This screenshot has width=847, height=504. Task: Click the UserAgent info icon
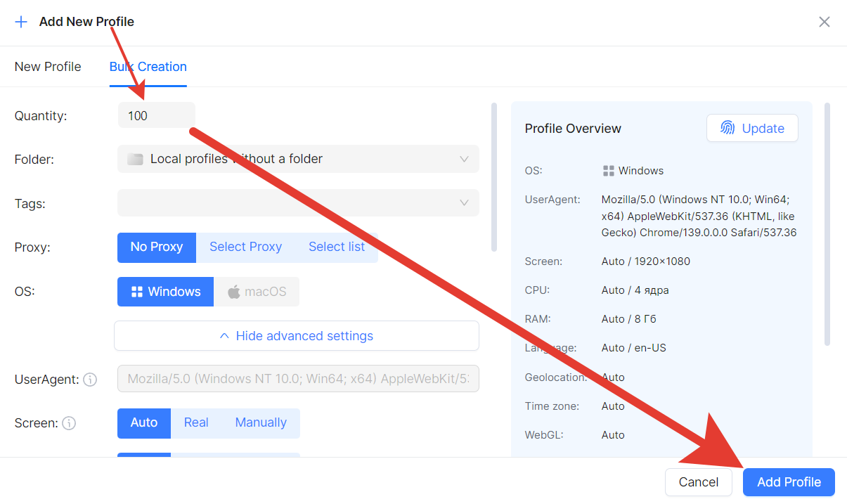point(90,380)
